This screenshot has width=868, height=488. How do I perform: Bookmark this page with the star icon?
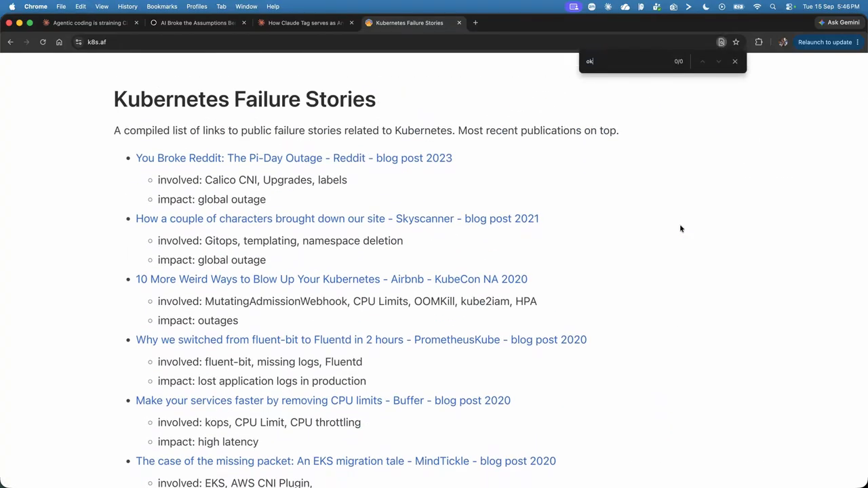click(x=736, y=42)
